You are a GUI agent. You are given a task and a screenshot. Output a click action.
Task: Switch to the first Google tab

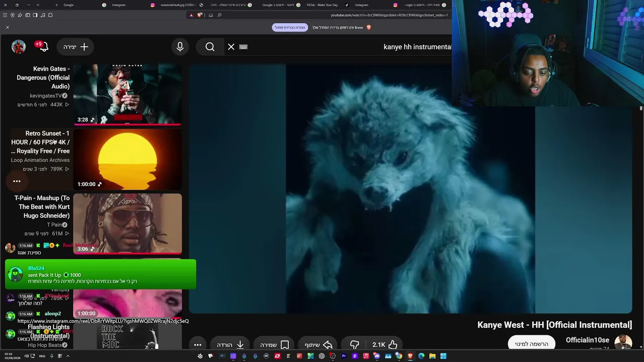click(x=84, y=5)
